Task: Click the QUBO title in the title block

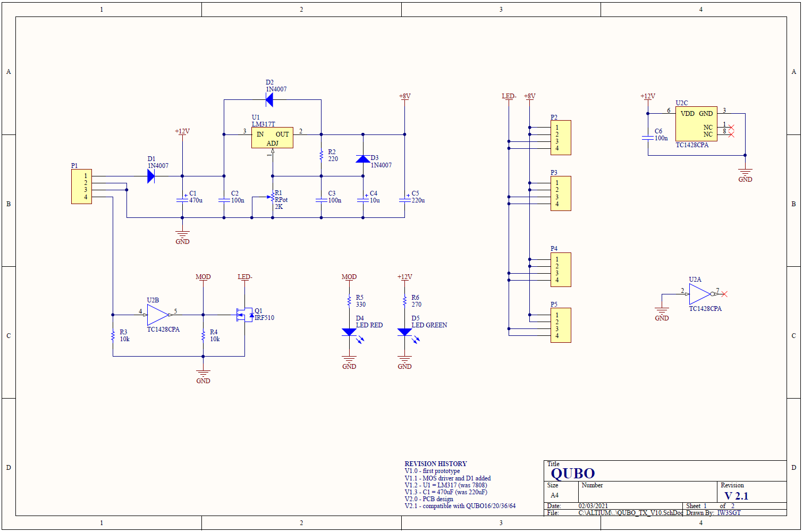Action: (573, 473)
